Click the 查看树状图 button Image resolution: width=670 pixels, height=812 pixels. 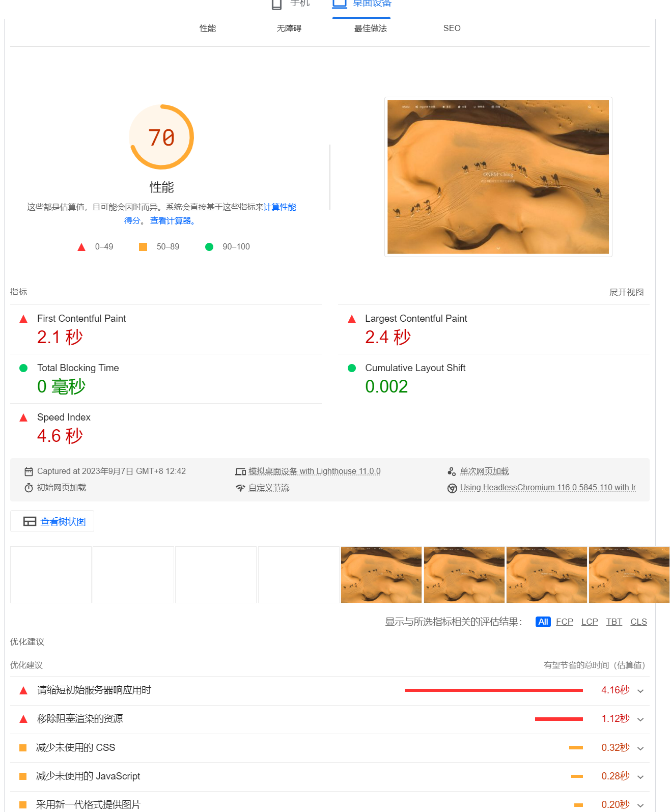(x=52, y=521)
